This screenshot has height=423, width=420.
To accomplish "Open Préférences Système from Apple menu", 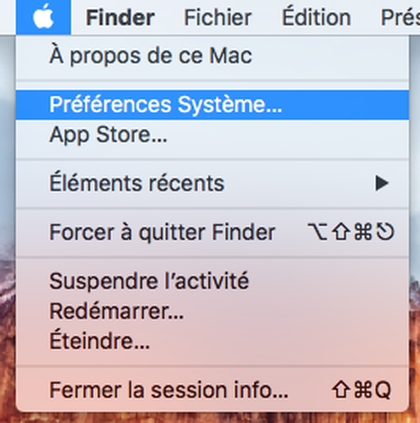I will click(212, 105).
